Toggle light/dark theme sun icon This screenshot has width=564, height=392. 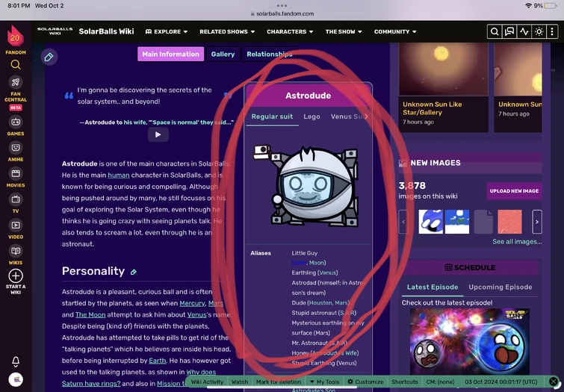[x=539, y=31]
